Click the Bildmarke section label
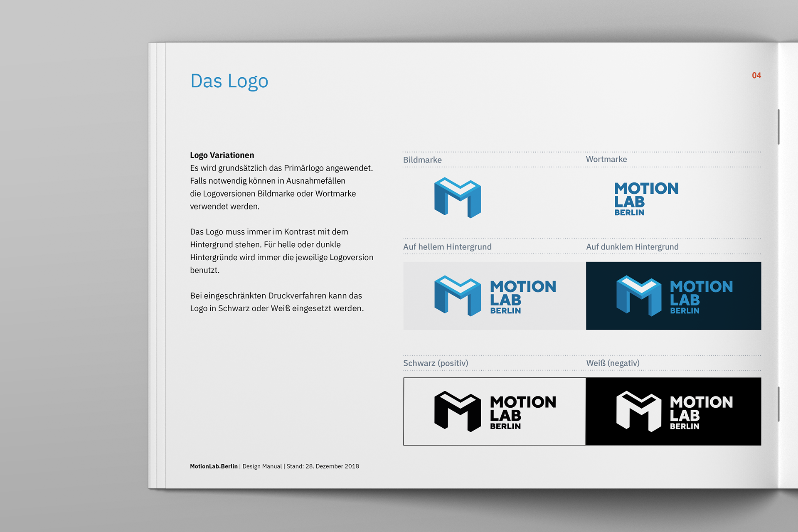The height and width of the screenshot is (532, 798). point(422,160)
